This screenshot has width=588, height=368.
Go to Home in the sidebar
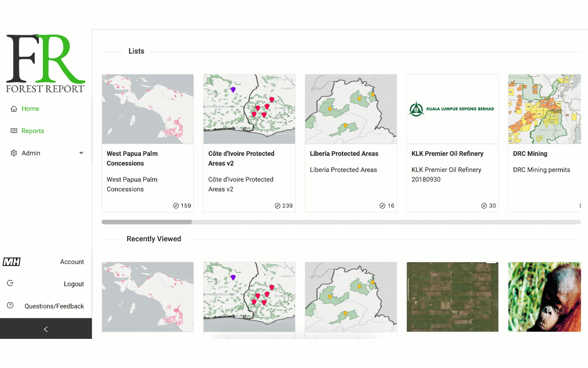[31, 109]
